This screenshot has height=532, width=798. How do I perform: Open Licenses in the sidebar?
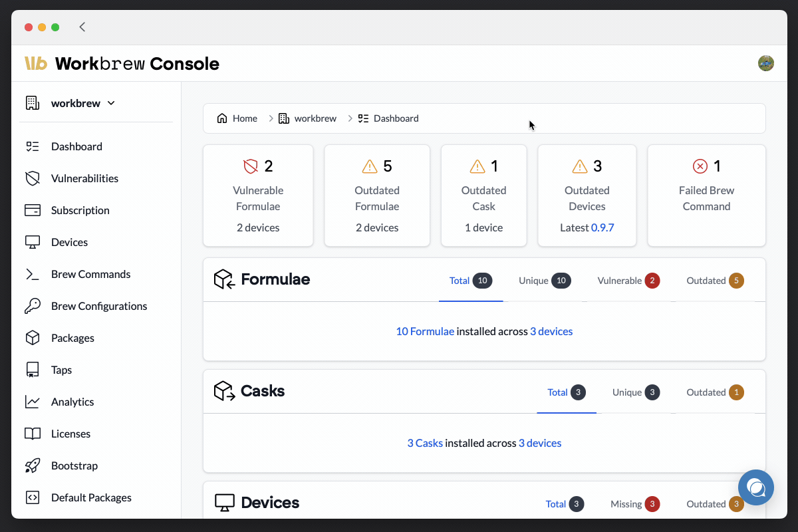point(70,434)
